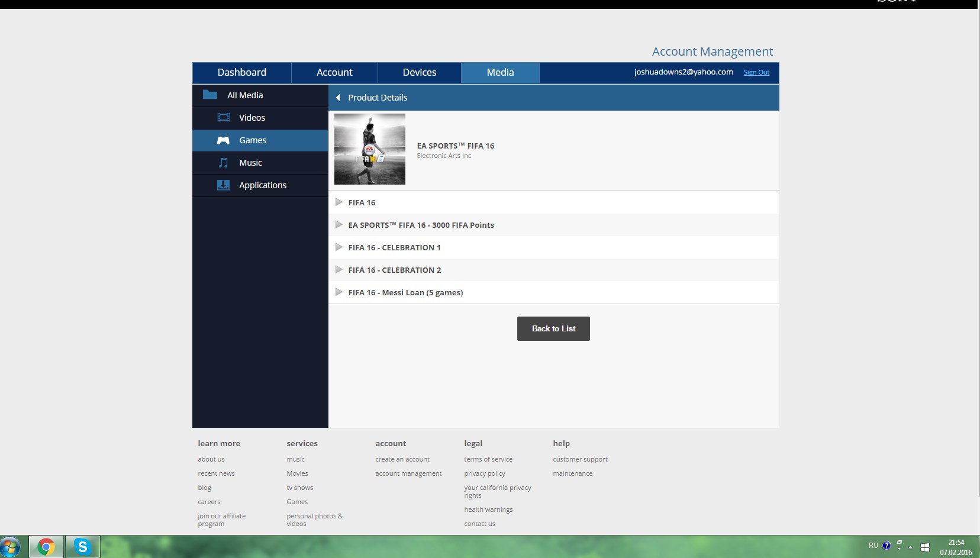
Task: Go to the Devices tab
Action: point(420,72)
